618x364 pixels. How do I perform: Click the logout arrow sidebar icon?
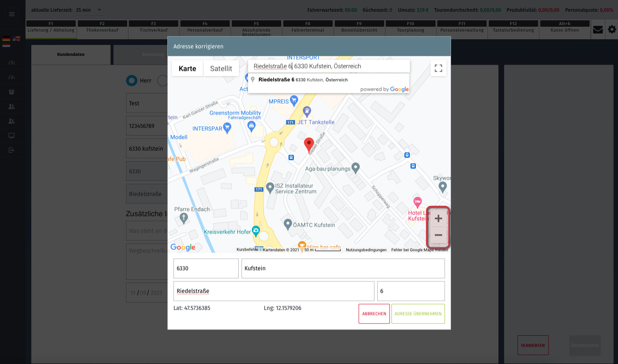point(11,150)
